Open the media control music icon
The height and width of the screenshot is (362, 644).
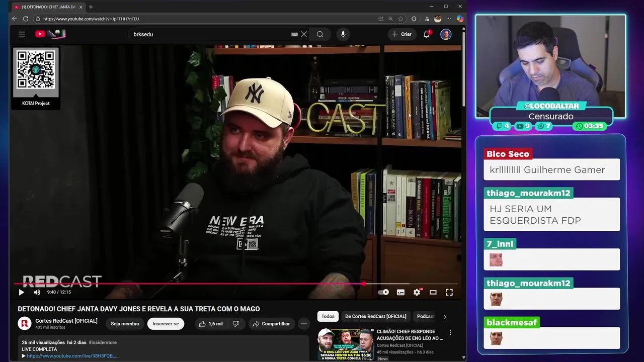[427, 19]
